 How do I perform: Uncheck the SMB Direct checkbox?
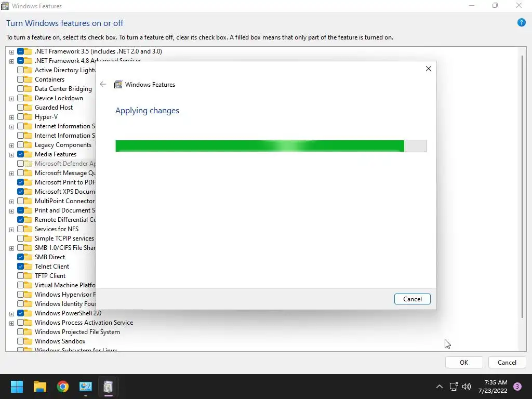[x=20, y=257]
